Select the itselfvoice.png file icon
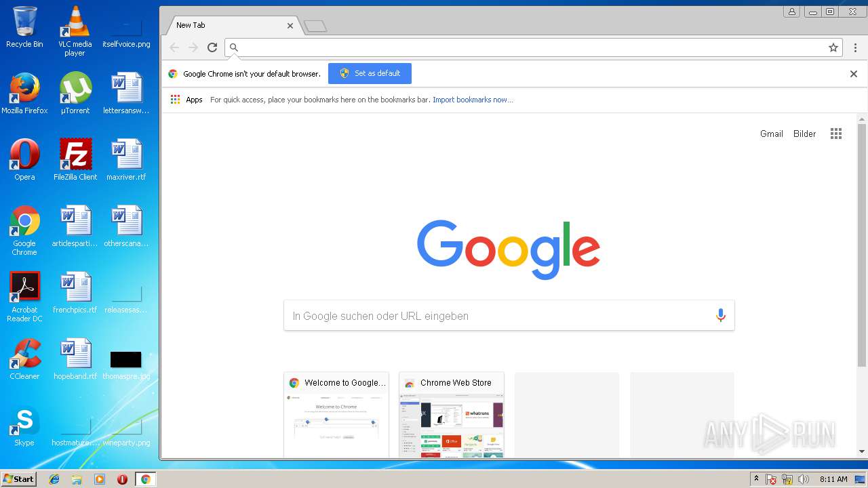The image size is (868, 488). coord(126,31)
